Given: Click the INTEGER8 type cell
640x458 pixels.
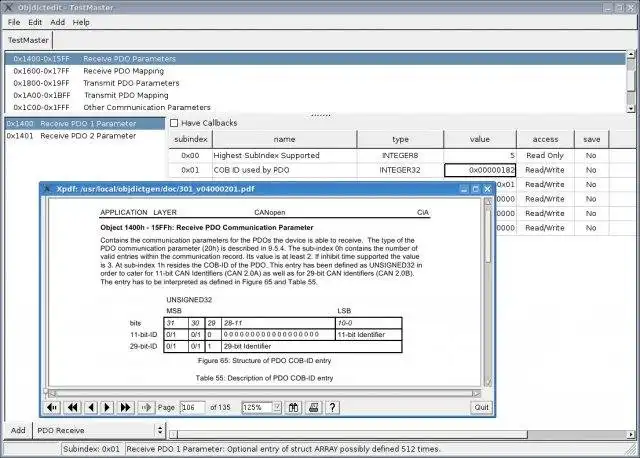Looking at the screenshot, I should 400,155.
